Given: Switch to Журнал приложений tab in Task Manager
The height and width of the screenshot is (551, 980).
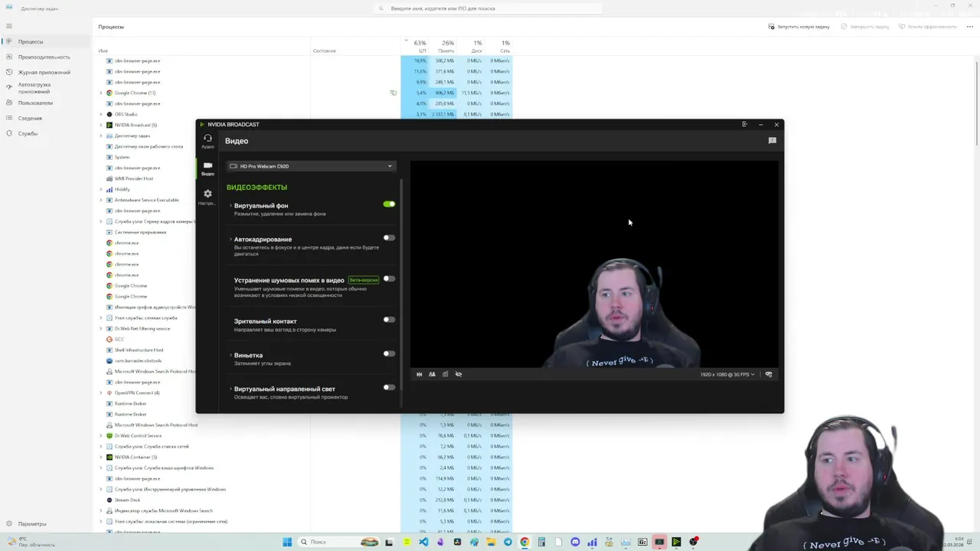Looking at the screenshot, I should tap(46, 72).
